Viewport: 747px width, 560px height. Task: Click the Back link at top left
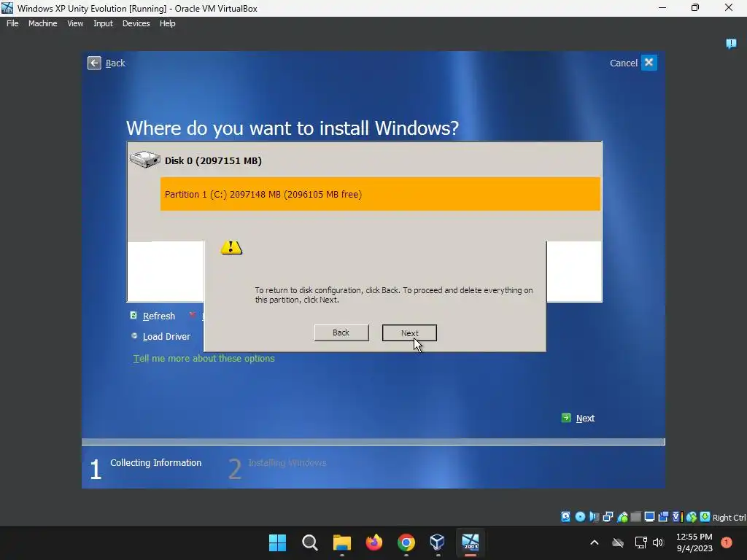115,63
